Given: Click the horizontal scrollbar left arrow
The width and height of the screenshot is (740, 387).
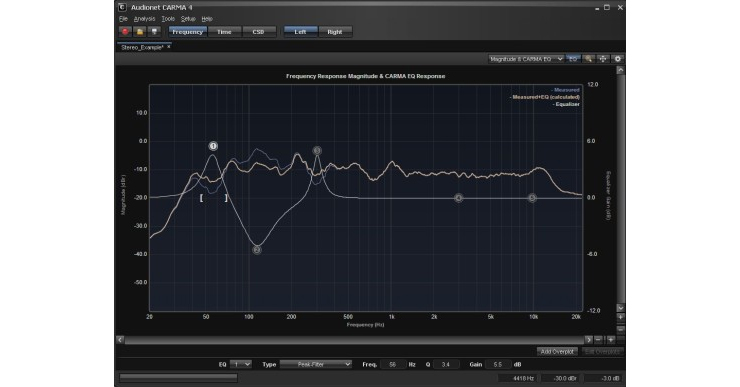Looking at the screenshot, I should tap(120, 340).
